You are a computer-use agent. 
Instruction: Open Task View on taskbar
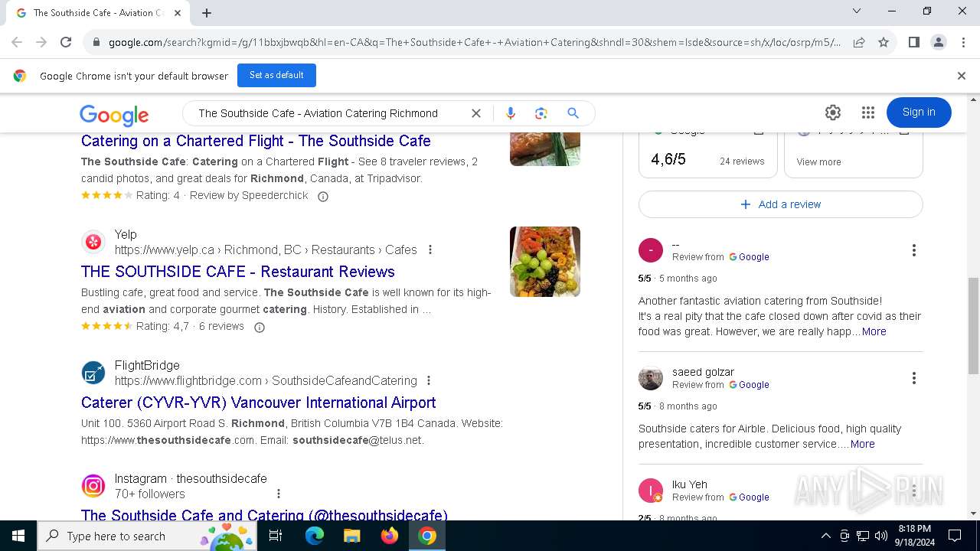click(276, 536)
